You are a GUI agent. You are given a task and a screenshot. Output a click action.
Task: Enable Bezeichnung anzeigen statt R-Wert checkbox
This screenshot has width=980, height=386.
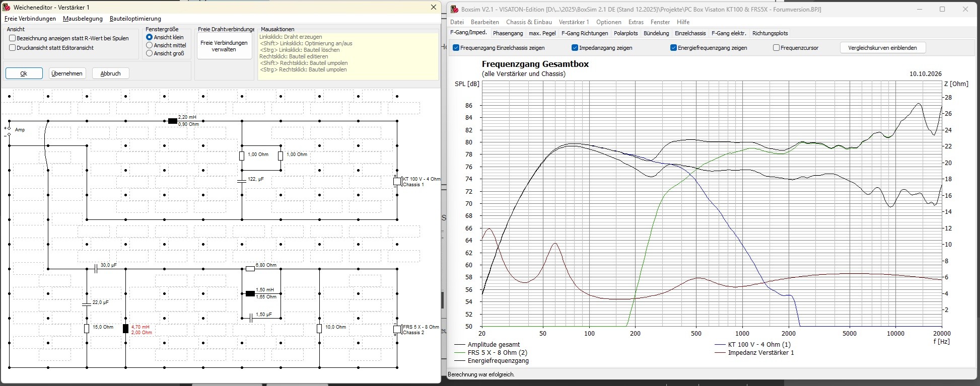(x=13, y=38)
